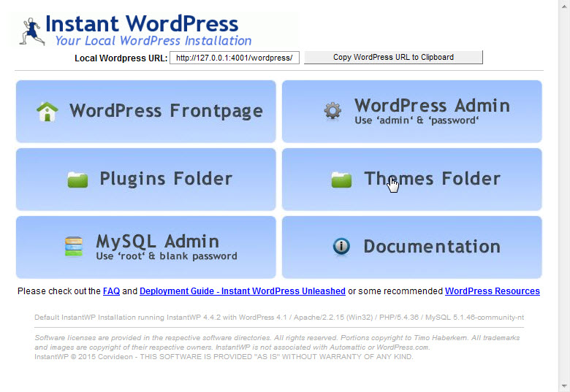Screen dimensions: 570x392
Task: Click the running man Instant WordPress logo
Action: (x=32, y=31)
